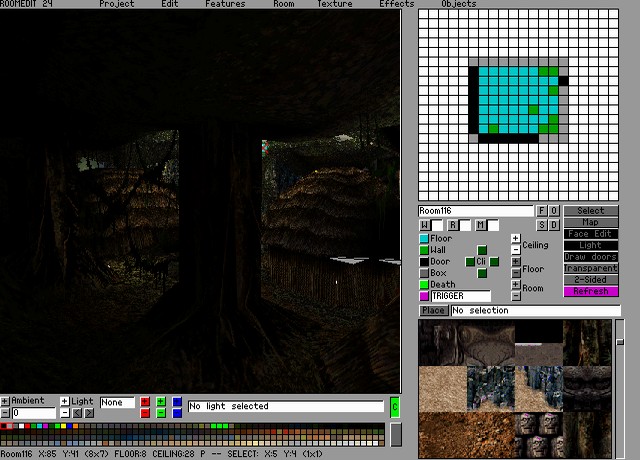The width and height of the screenshot is (640, 460).
Task: Click the magenta Trigger type square
Action: pyautogui.click(x=424, y=296)
